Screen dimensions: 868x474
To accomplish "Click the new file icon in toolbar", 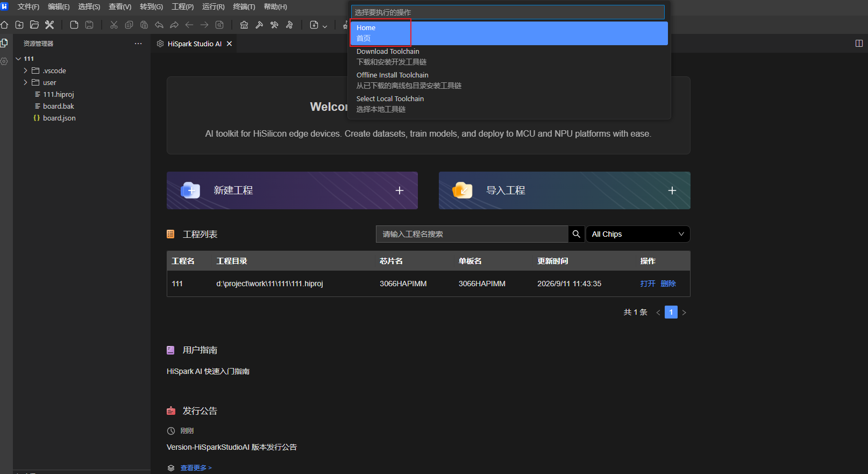I will [74, 25].
